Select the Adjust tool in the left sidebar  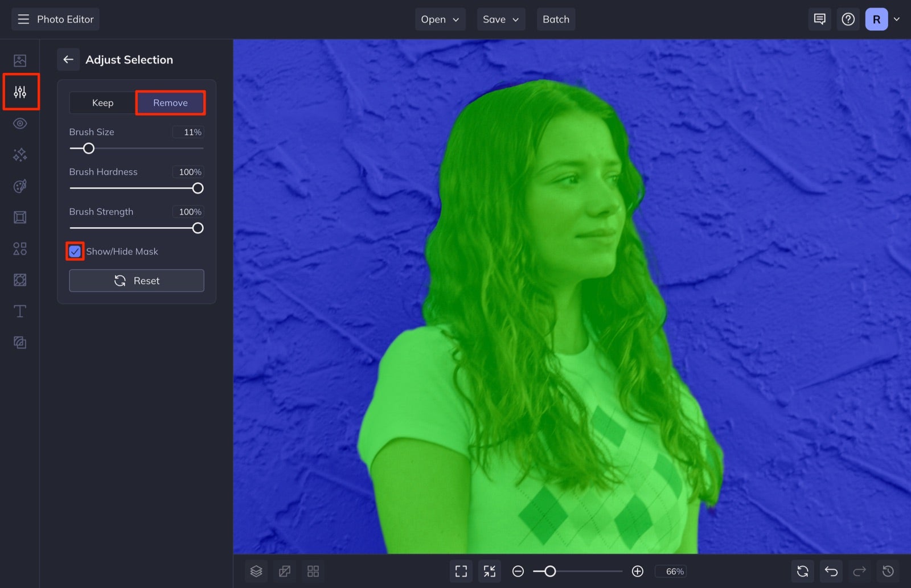tap(20, 91)
